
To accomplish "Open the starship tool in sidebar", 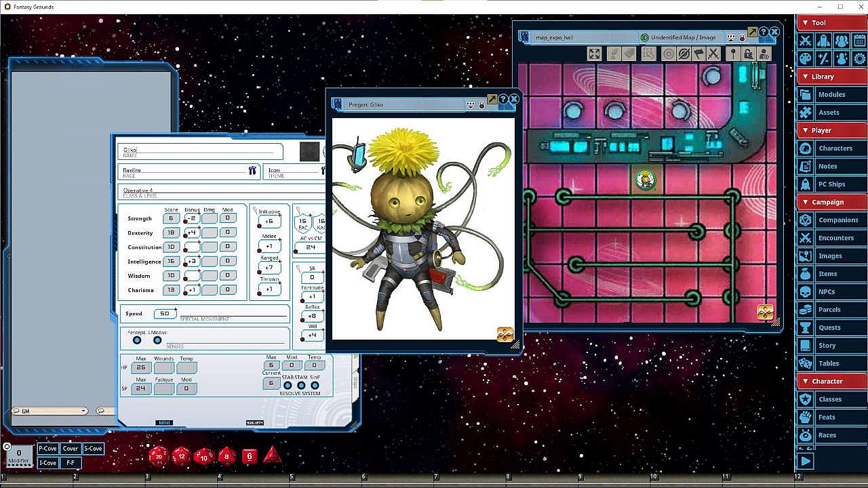I will [x=823, y=41].
